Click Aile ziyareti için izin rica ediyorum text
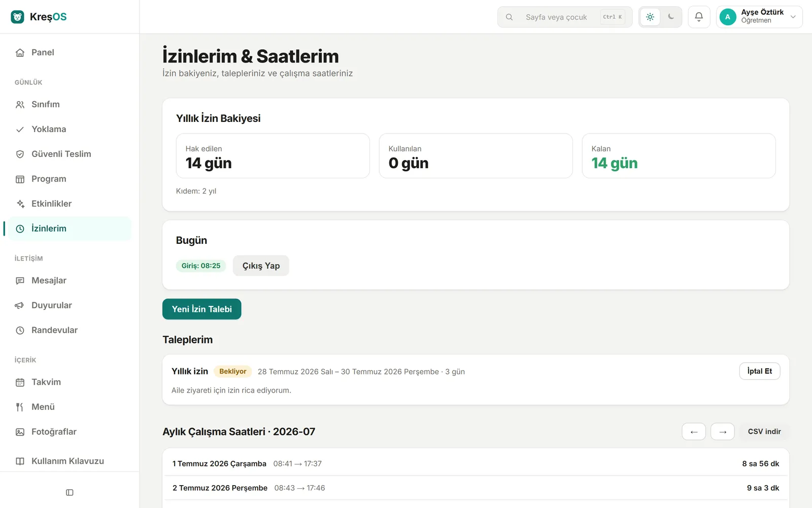 [231, 391]
